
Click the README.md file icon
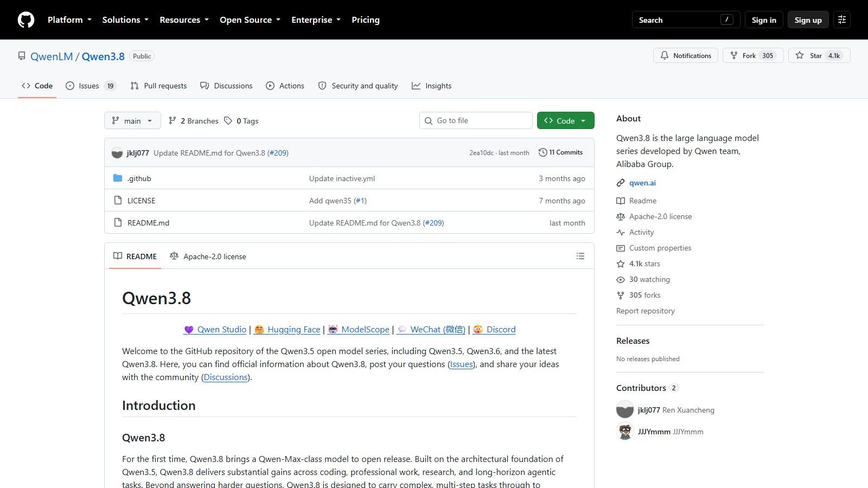(118, 223)
